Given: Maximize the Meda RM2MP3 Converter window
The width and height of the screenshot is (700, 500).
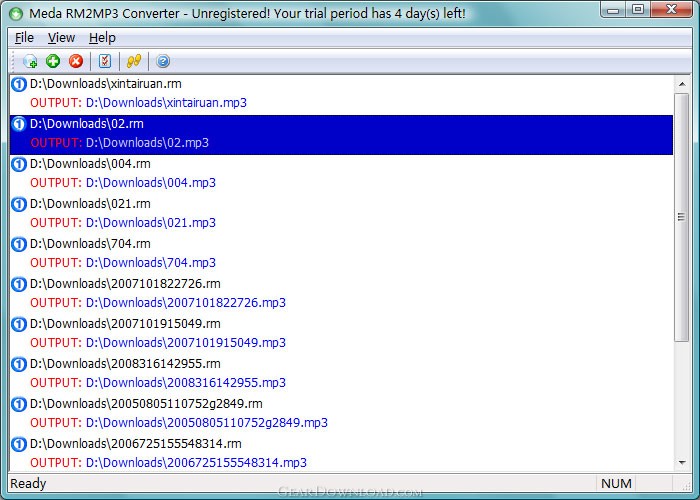Looking at the screenshot, I should tap(638, 10).
